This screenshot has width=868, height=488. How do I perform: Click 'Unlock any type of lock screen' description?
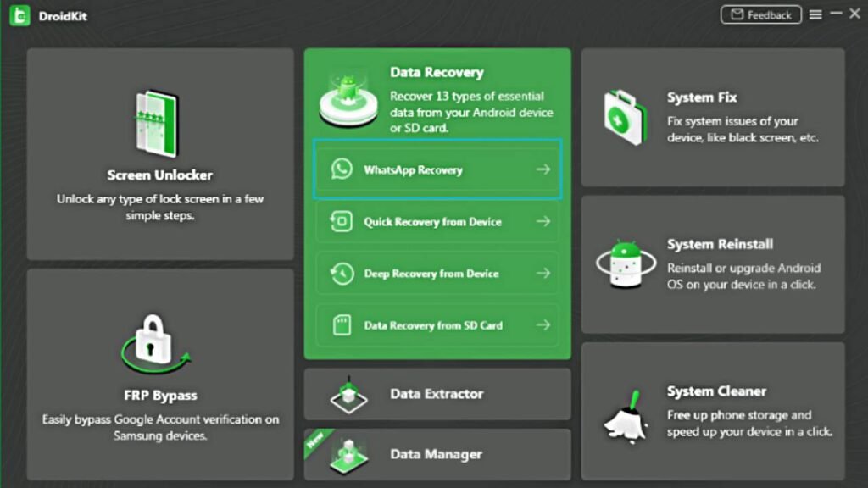click(160, 207)
